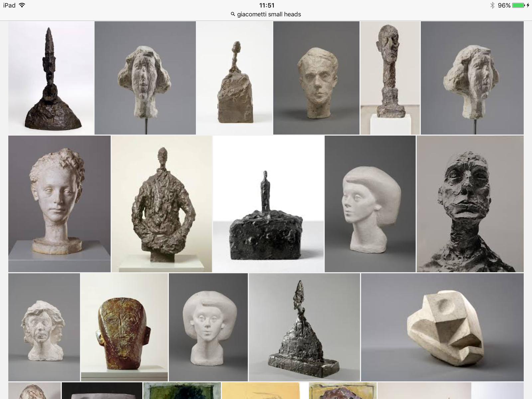Open the curly-haired white plaster bust image
This screenshot has width=532, height=399.
point(59,204)
